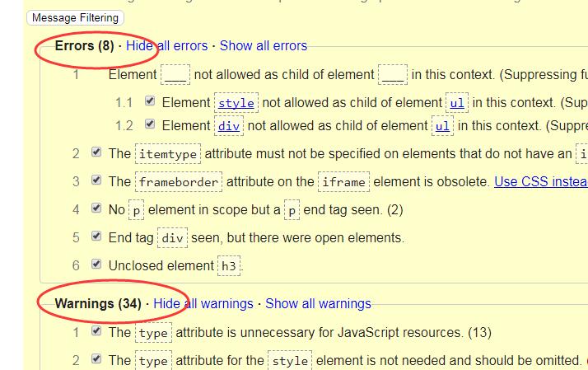The image size is (588, 370).
Task: Click the 'div' code token in error 5
Action: 172,238
